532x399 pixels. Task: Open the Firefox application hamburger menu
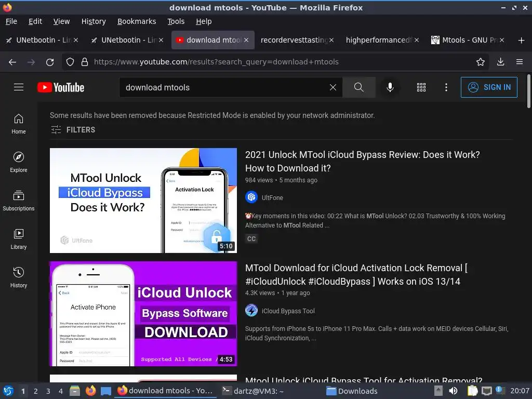[520, 62]
